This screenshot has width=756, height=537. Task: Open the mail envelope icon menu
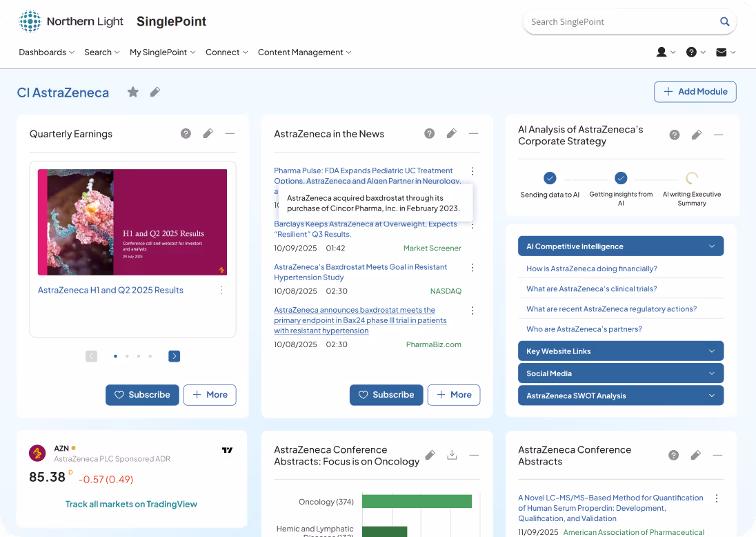(x=726, y=52)
